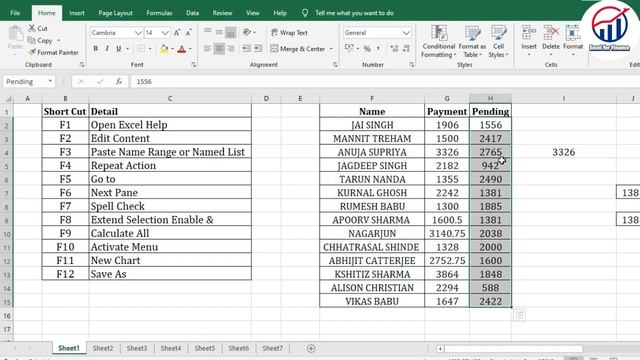640x360 pixels.
Task: Click the Top Align icon
Action: tap(208, 32)
